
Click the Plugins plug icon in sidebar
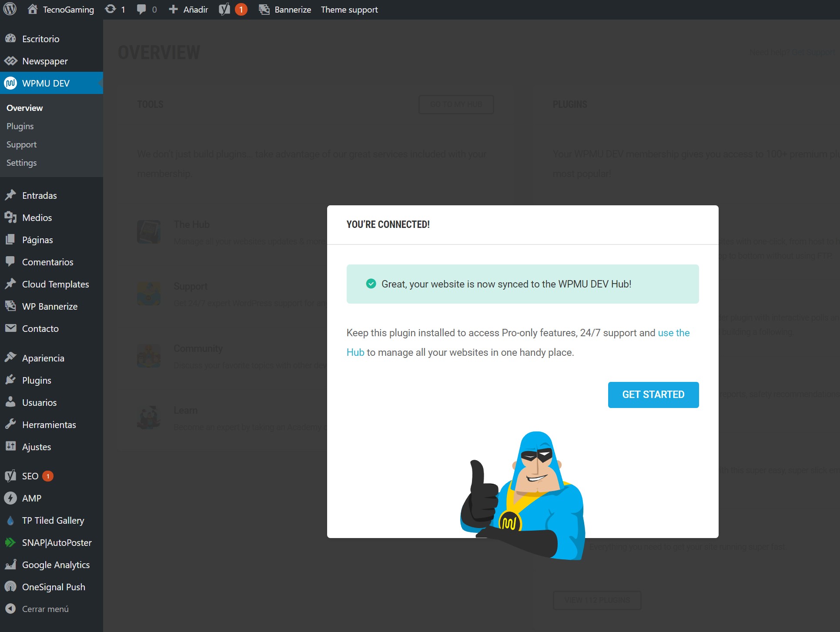tap(10, 380)
